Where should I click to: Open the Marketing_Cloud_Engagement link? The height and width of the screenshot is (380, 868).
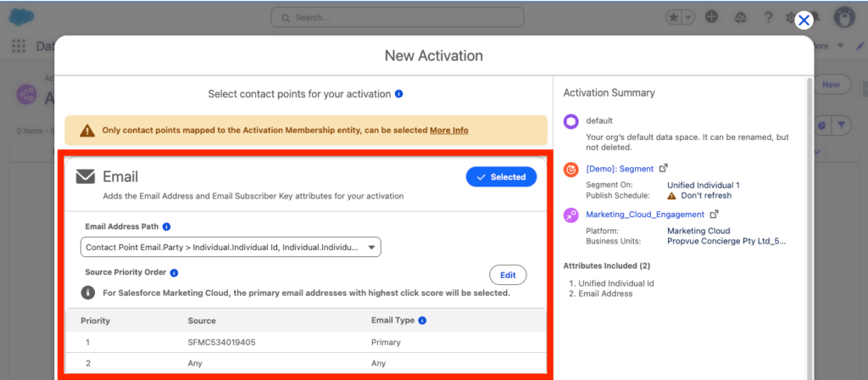(x=645, y=215)
